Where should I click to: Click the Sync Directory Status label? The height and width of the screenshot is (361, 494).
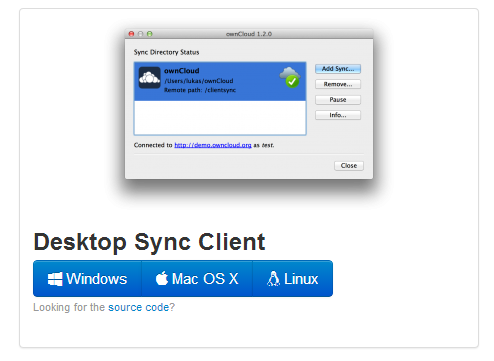[166, 52]
